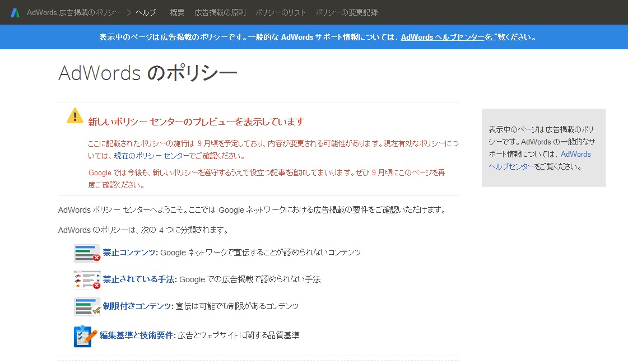This screenshot has height=364, width=628.
Task: Open the ヘルプ nav item
Action: [x=146, y=13]
